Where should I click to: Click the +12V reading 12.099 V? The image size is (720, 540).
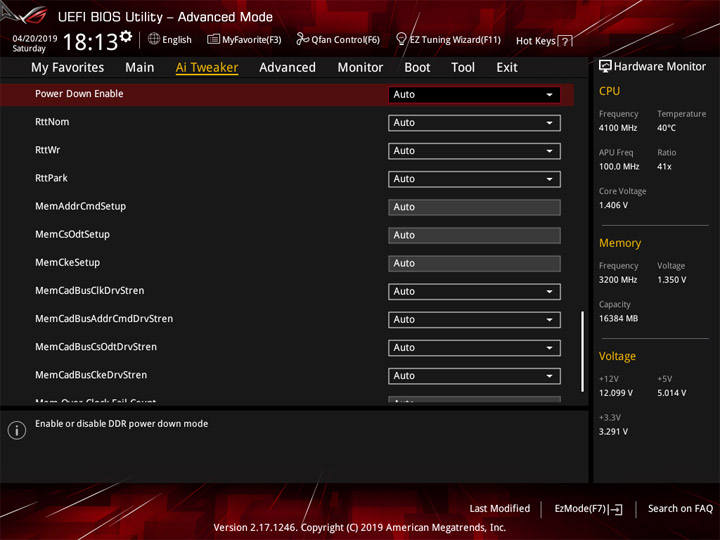coord(615,393)
